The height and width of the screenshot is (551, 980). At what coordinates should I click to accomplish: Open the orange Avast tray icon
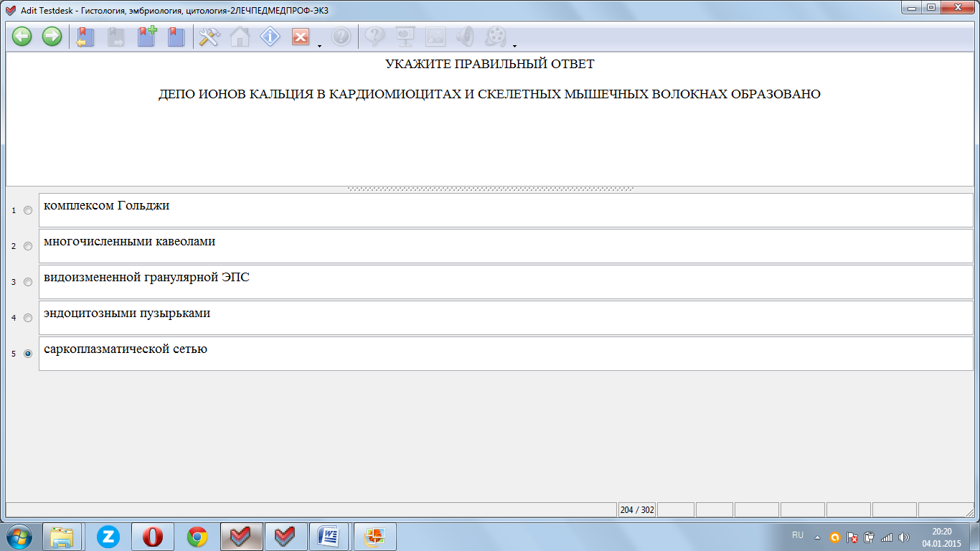pyautogui.click(x=834, y=537)
